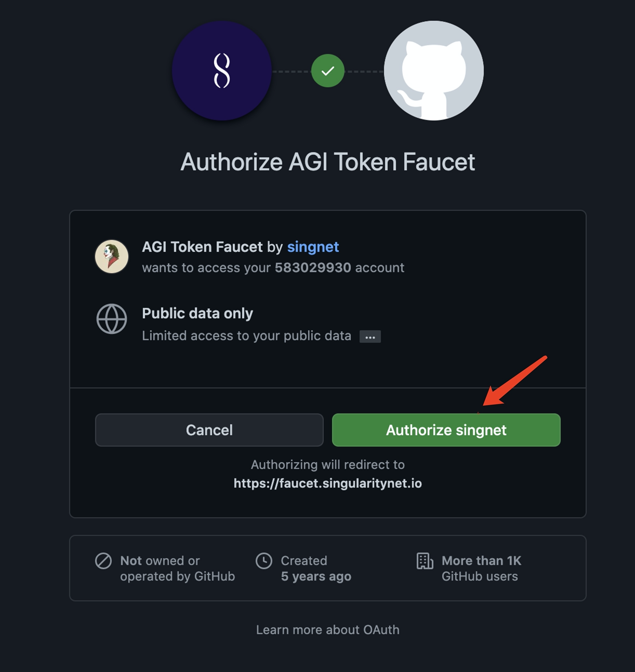Click 'Not owned or operated by GitHub' text
This screenshot has height=672, width=635.
coord(177,569)
